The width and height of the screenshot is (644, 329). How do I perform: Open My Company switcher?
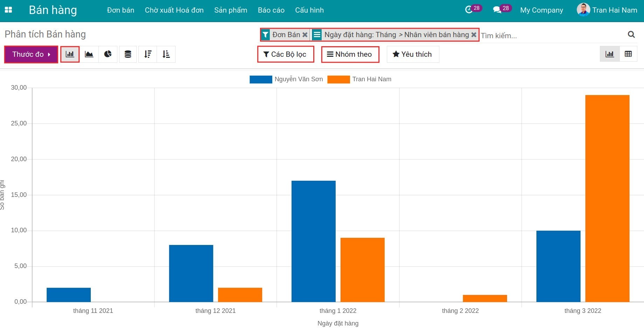coord(542,10)
